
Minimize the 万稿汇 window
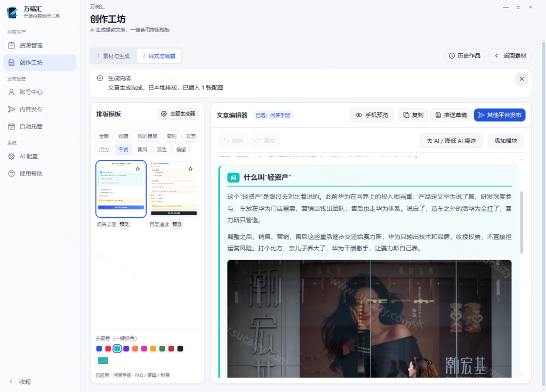(x=505, y=7)
